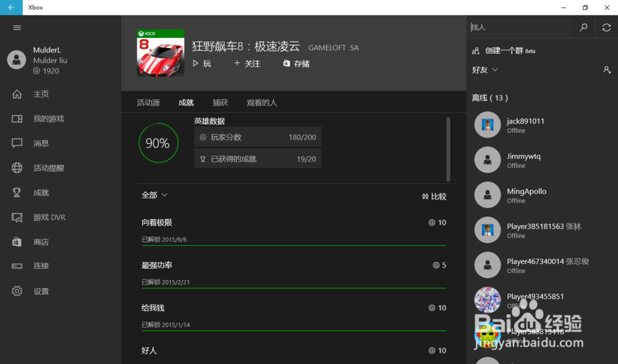Open the 设置 settings gear icon
618x364 pixels.
(x=17, y=290)
